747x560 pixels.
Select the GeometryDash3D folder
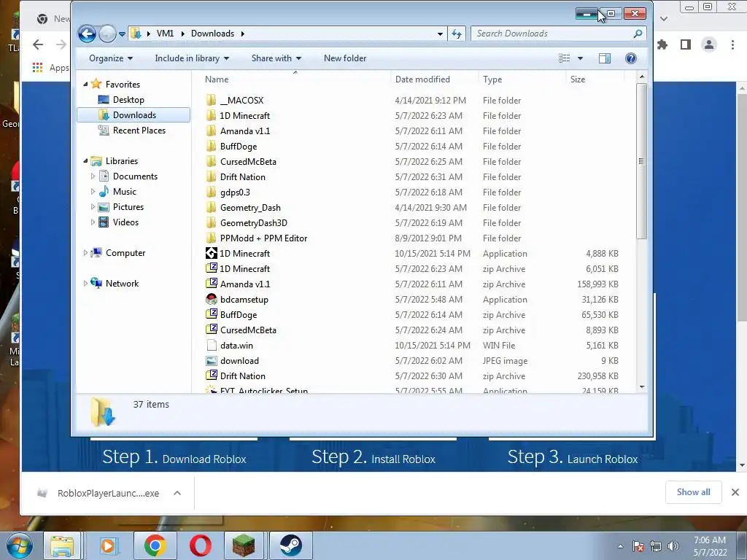pos(253,223)
